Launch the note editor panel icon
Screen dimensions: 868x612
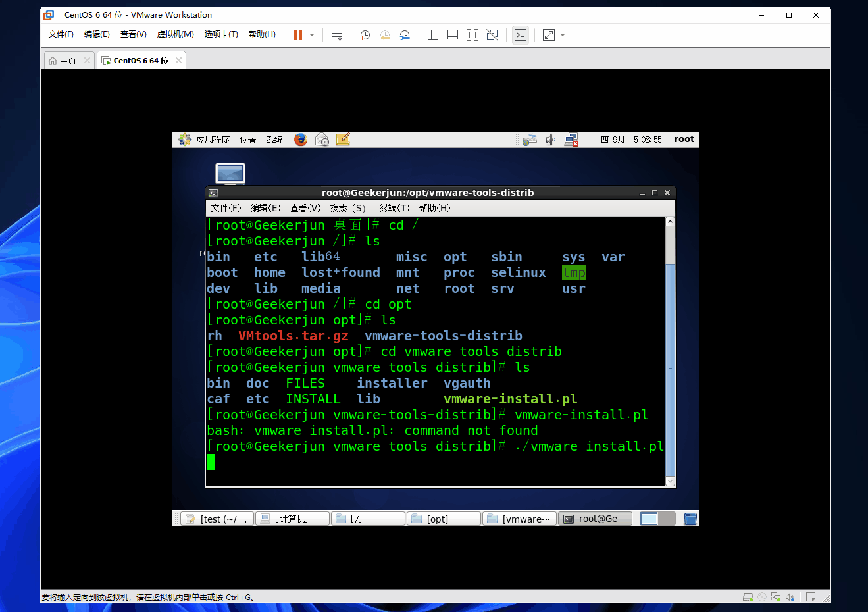[x=343, y=140]
